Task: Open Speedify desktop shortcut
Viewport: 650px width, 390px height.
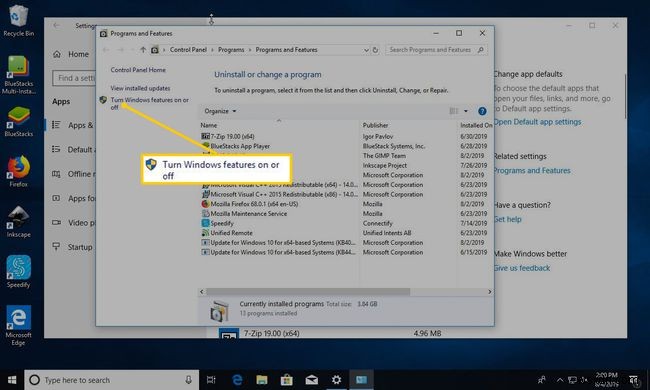Action: (18, 271)
